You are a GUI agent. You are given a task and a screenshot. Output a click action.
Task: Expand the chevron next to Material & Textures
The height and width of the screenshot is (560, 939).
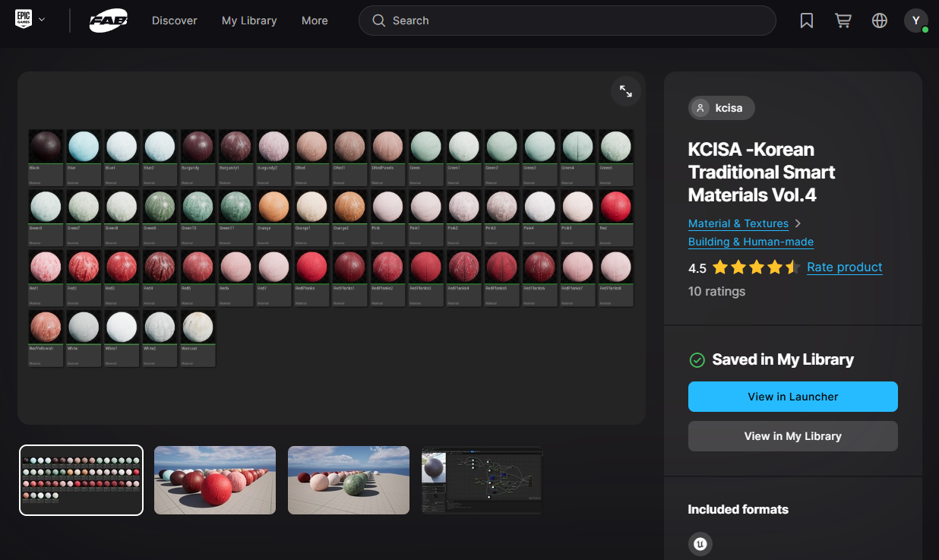pyautogui.click(x=798, y=223)
